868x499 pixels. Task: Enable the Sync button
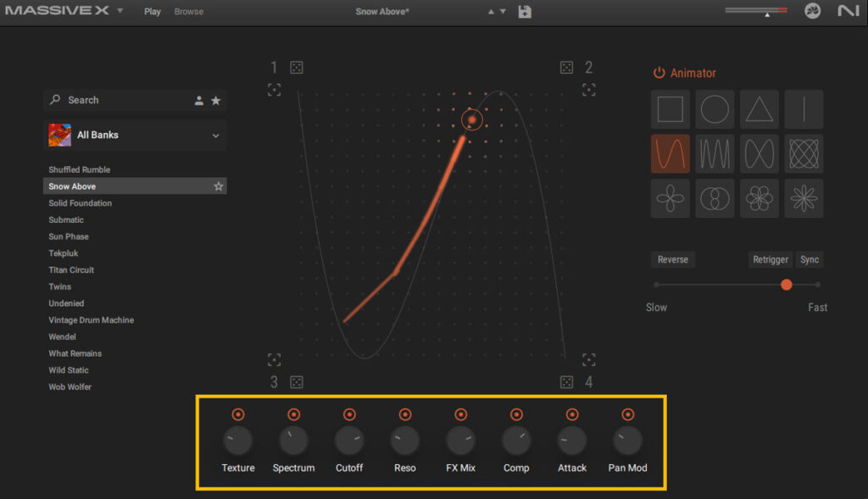(810, 259)
